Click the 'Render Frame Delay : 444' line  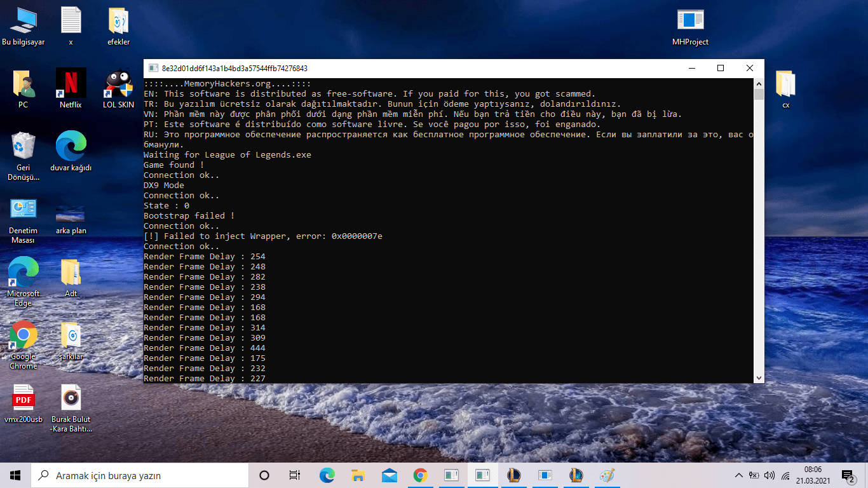click(205, 348)
